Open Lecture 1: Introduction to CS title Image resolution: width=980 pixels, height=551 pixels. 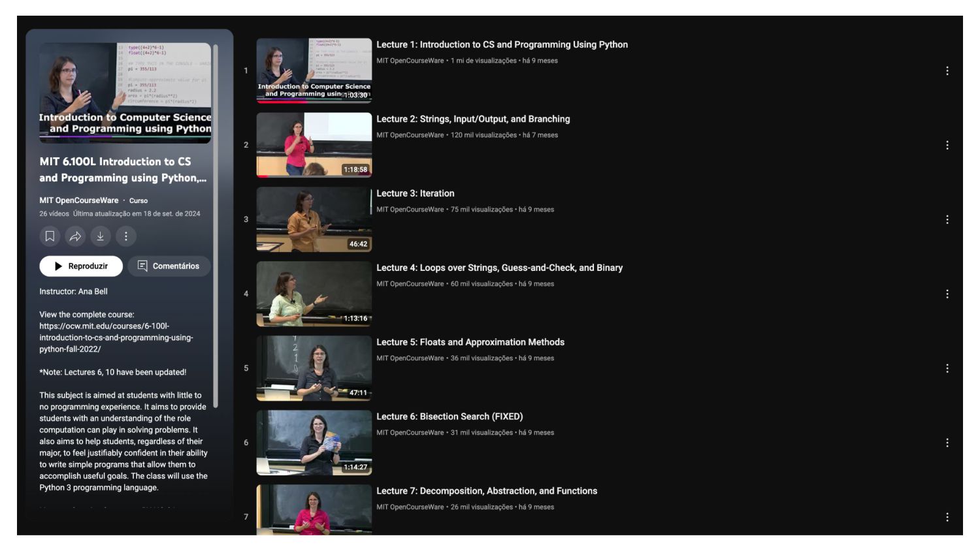coord(502,44)
